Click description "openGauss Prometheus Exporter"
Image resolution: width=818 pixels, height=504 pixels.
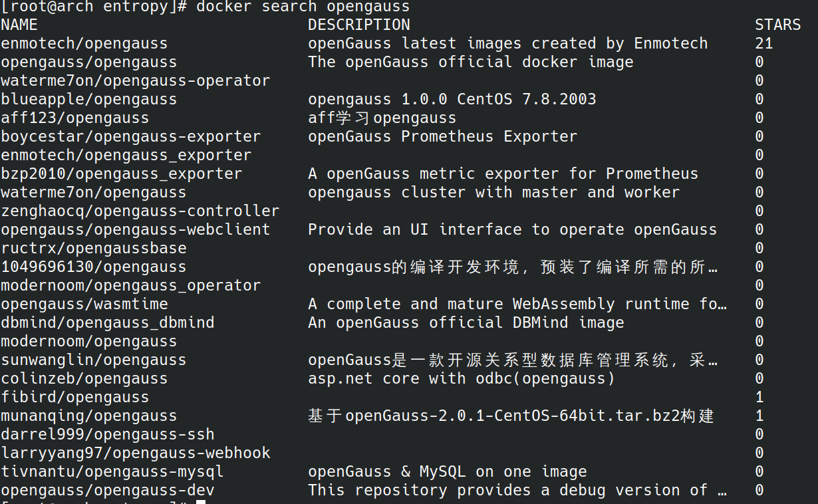(443, 137)
